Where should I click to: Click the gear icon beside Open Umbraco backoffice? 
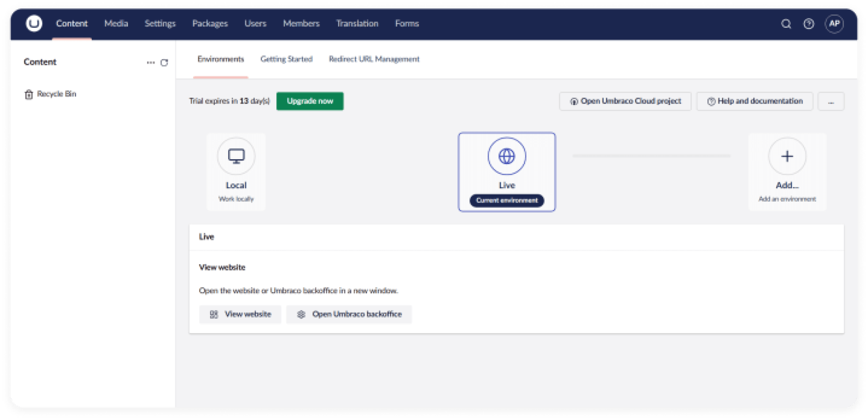click(x=301, y=314)
